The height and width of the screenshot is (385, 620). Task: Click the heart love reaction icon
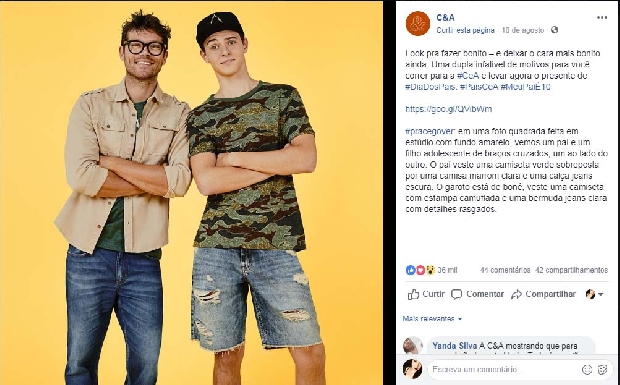click(420, 270)
